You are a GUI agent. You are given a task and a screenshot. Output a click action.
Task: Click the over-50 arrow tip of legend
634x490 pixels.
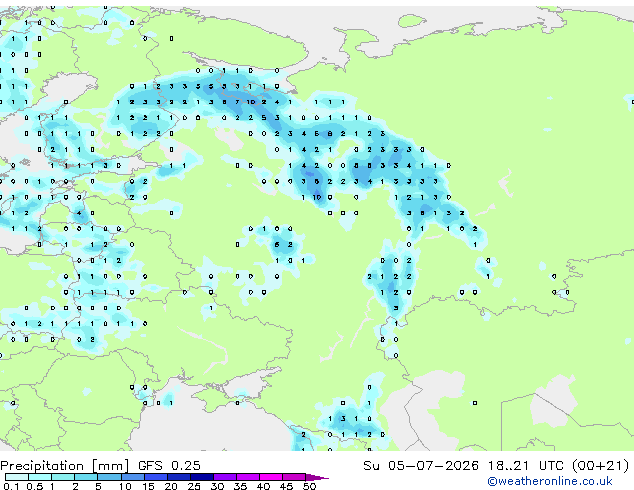tap(317, 477)
